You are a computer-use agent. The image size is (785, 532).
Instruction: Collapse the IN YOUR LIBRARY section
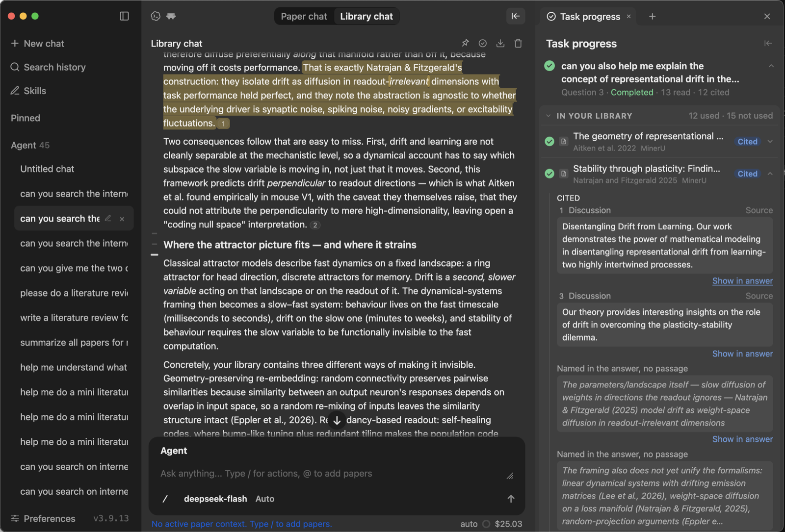tap(549, 116)
